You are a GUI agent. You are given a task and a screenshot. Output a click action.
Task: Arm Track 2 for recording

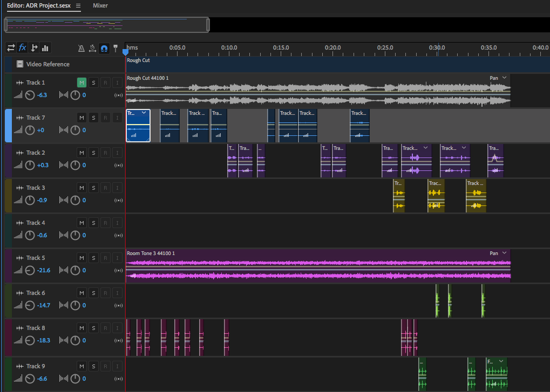(105, 153)
